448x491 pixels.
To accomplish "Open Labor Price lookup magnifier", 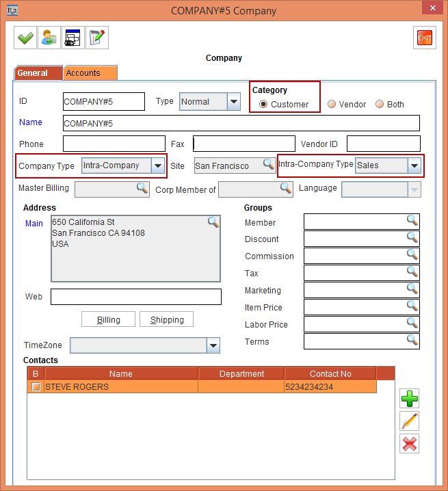I will pos(412,323).
